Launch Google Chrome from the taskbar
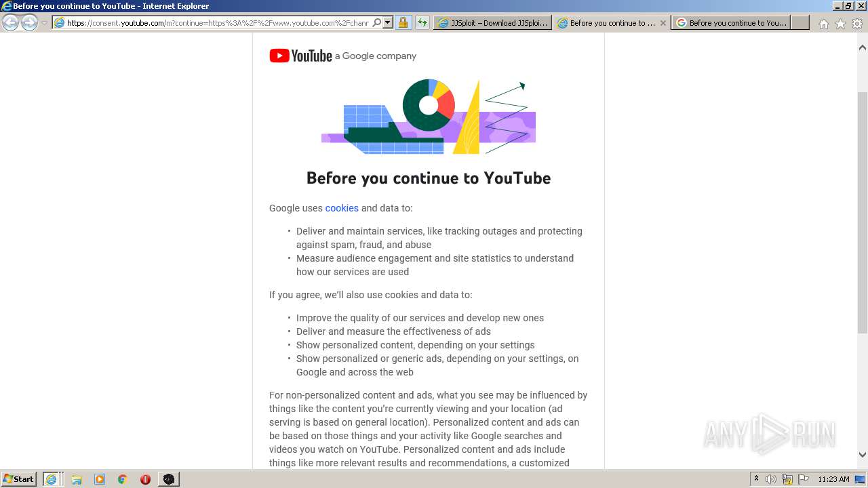 point(122,479)
